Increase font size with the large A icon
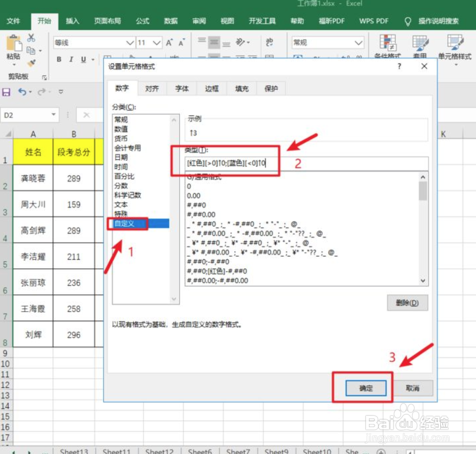This screenshot has width=476, height=454. [169, 43]
